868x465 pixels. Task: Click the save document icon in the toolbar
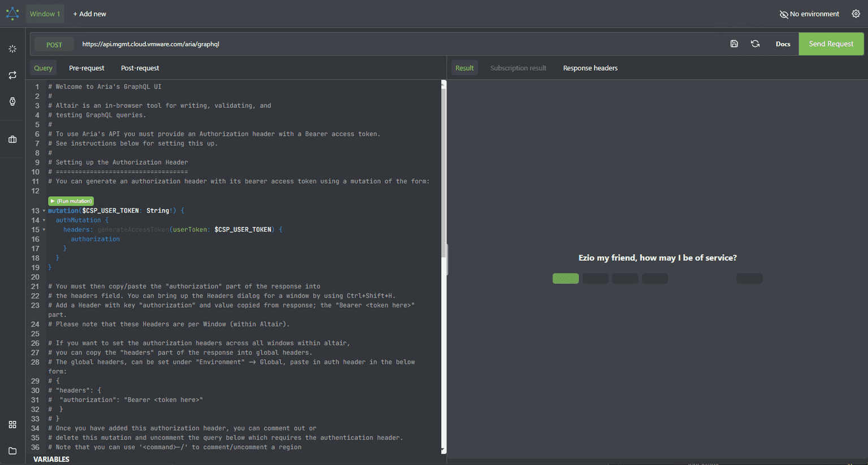(x=734, y=44)
